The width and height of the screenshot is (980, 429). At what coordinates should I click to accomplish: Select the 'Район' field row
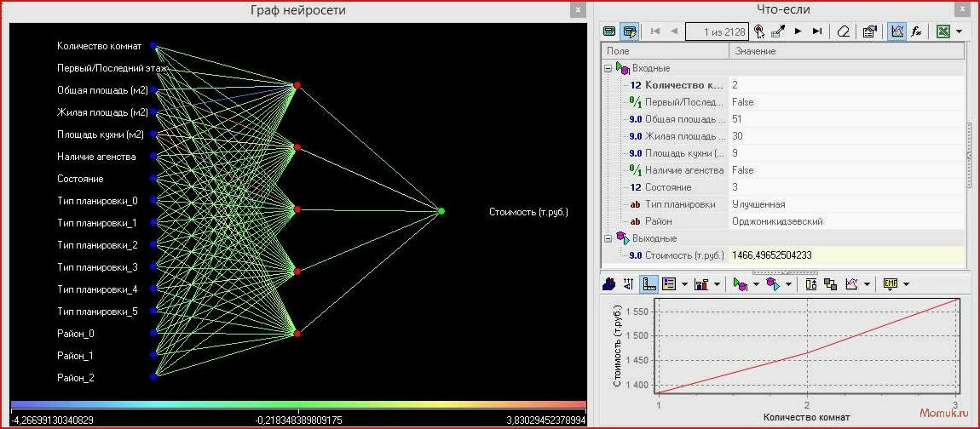(x=784, y=221)
